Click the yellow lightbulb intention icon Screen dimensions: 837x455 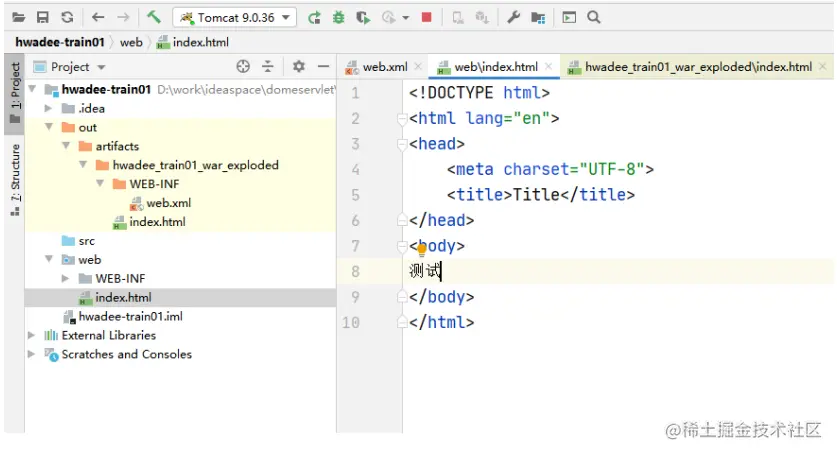point(422,249)
